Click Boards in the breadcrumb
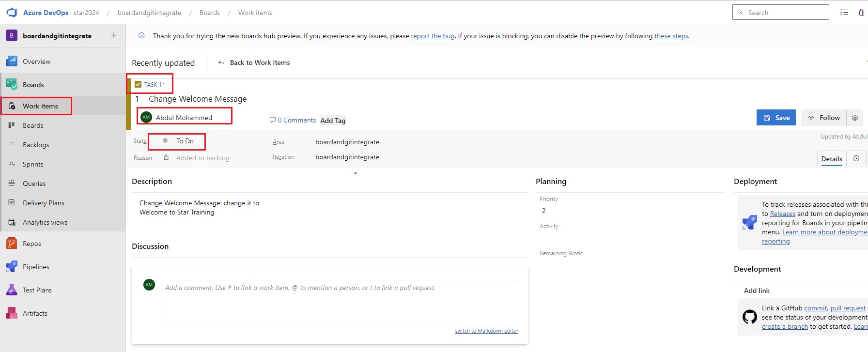868x352 pixels. tap(210, 13)
